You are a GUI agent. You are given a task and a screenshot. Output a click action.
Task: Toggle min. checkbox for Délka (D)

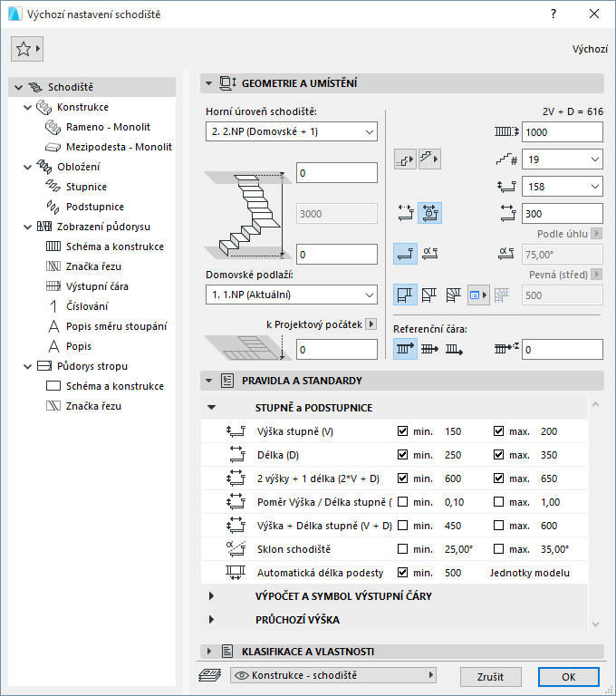tap(402, 455)
